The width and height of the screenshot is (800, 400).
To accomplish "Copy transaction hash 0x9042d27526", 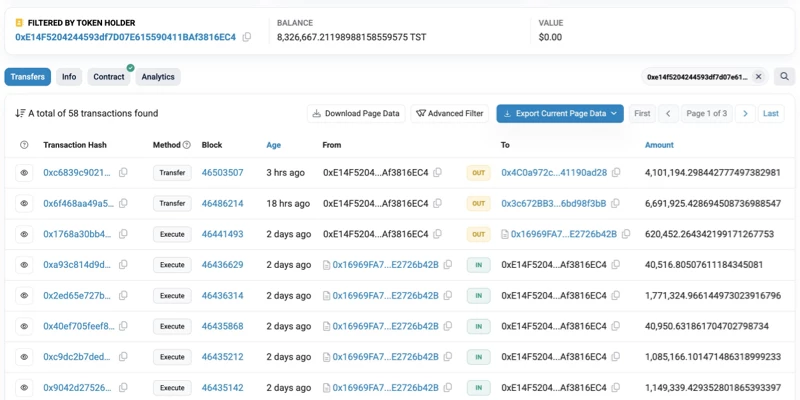I will pos(123,388).
